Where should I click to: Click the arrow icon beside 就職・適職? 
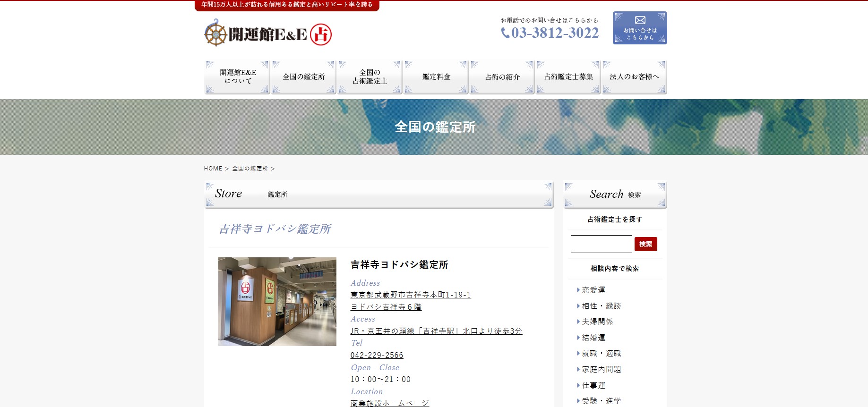click(x=578, y=353)
